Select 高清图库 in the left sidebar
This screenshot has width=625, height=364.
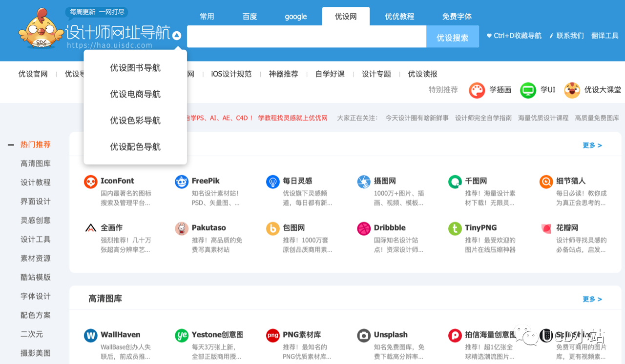point(36,163)
